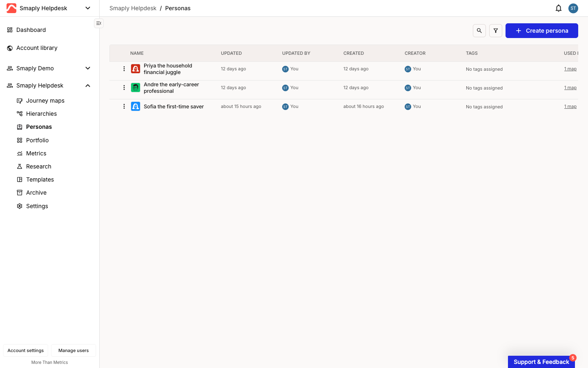588x368 pixels.
Task: Click the Account library globe icon
Action: coord(10,48)
